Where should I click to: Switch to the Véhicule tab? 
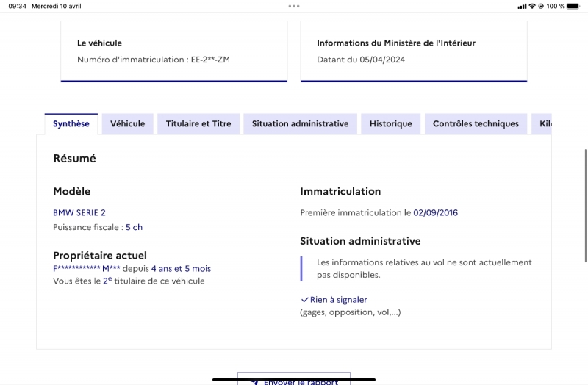[x=127, y=123]
